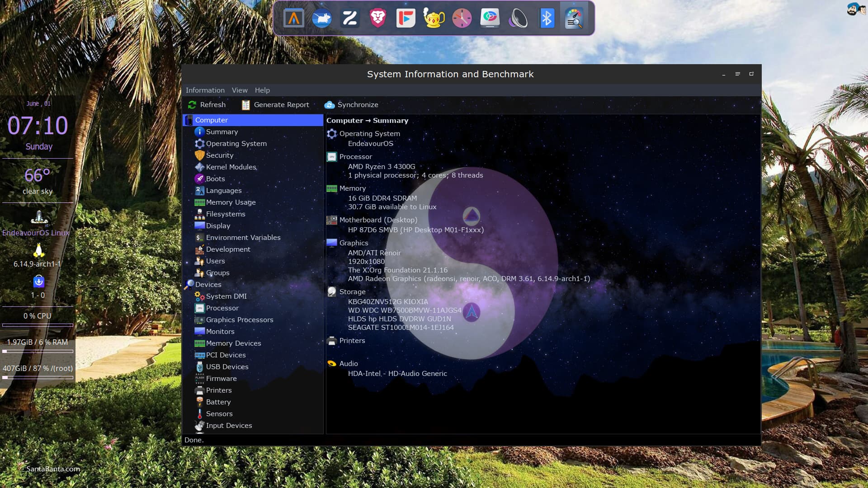The height and width of the screenshot is (488, 868).
Task: Click the Graphics Processors entry
Action: coord(239,319)
